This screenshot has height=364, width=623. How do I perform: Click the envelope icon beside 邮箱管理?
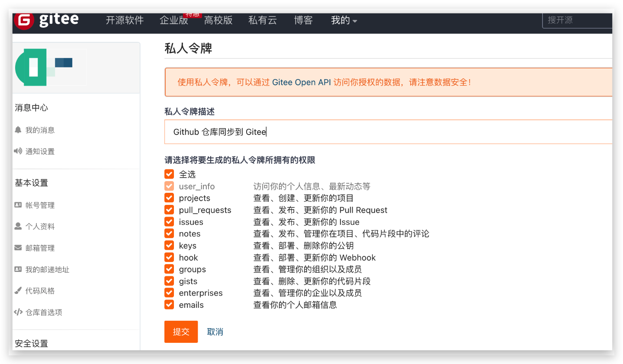click(x=18, y=247)
